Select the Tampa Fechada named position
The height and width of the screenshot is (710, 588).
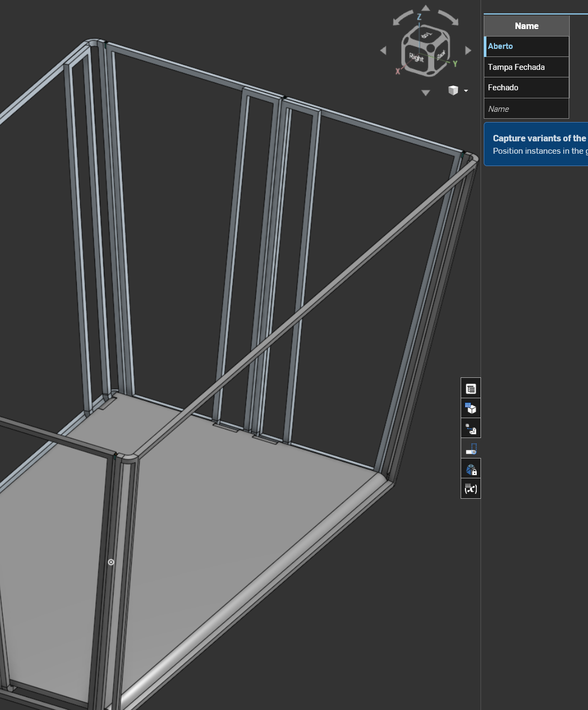click(x=527, y=67)
